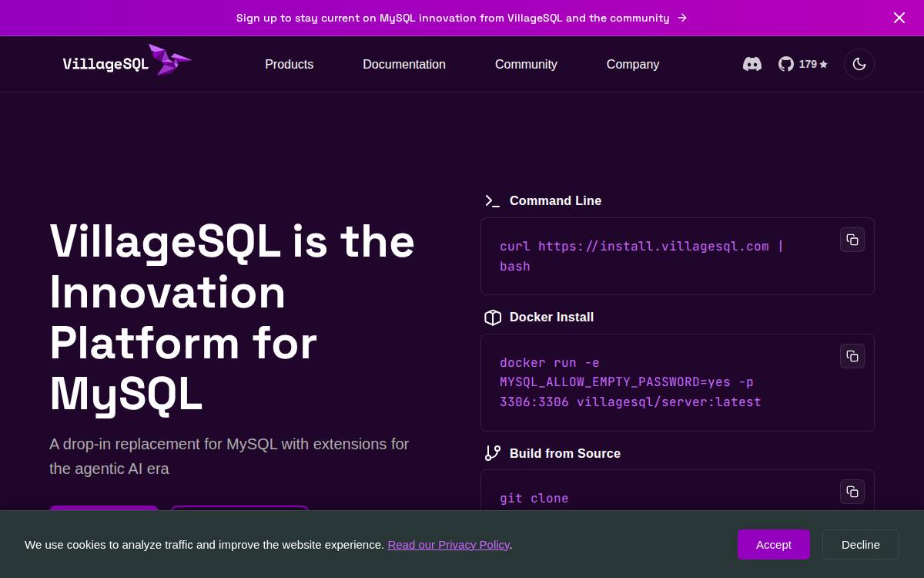Click the 'Docker Install' heading
The height and width of the screenshot is (578, 924).
tap(551, 318)
